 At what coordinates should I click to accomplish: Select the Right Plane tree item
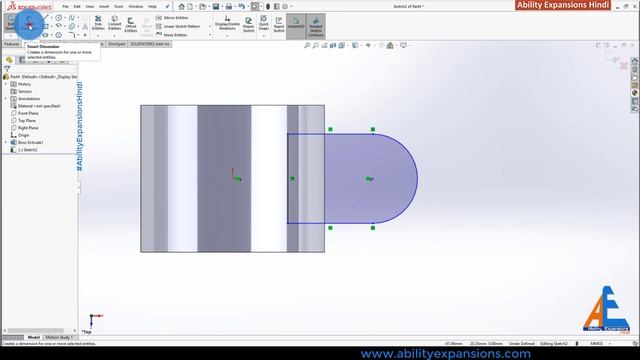[x=28, y=128]
